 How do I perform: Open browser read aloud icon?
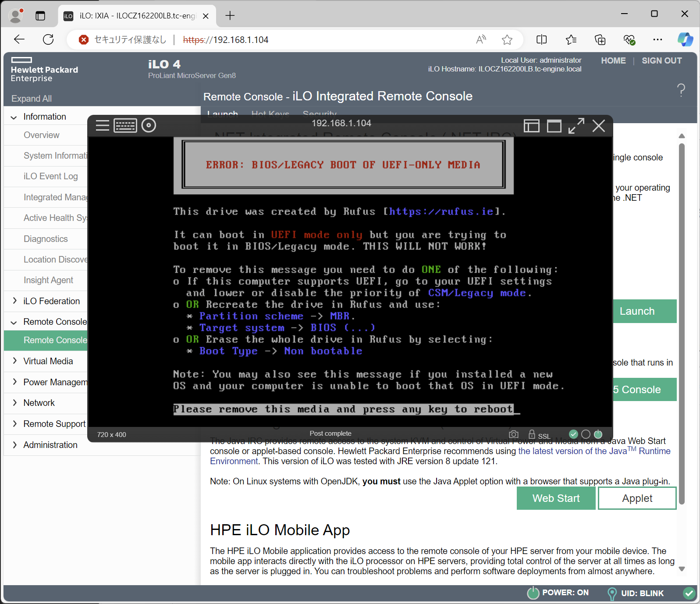[x=481, y=40]
